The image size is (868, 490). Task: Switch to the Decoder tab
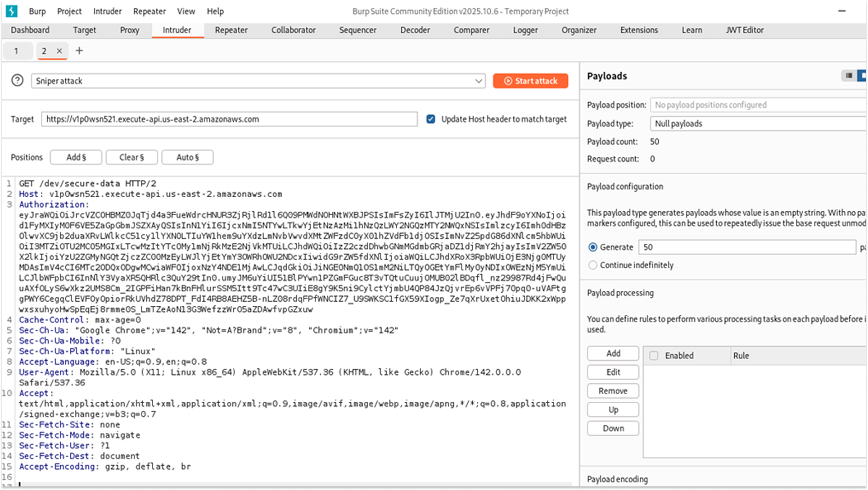[x=415, y=30]
